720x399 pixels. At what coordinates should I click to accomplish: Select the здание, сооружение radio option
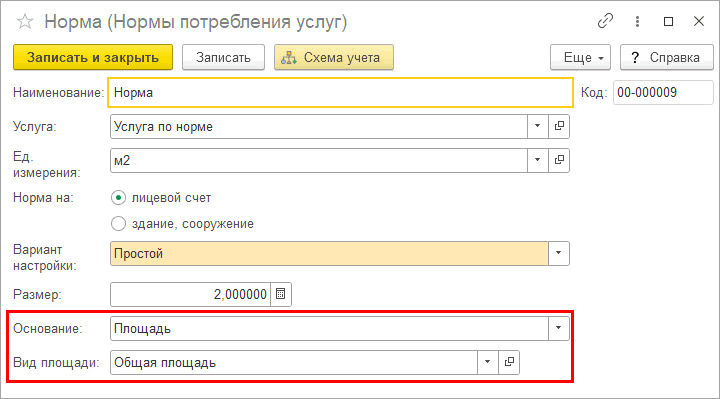(x=118, y=224)
